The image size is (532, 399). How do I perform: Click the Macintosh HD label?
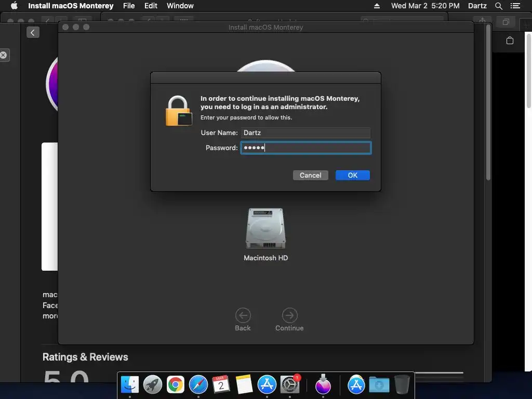coord(265,258)
